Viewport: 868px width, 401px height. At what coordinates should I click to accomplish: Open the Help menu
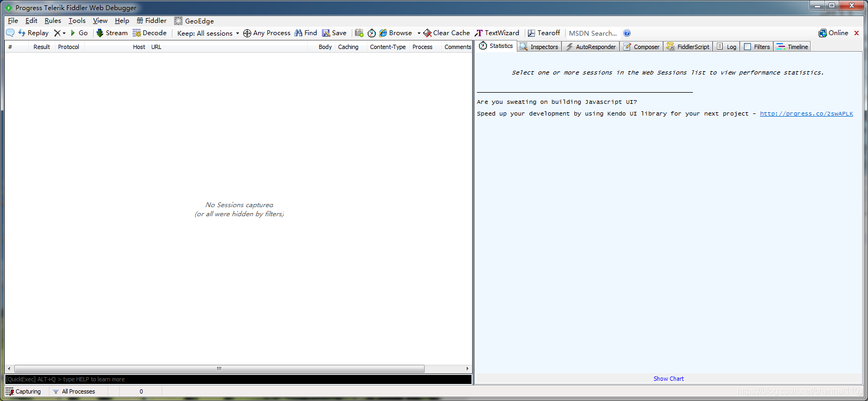[x=122, y=21]
